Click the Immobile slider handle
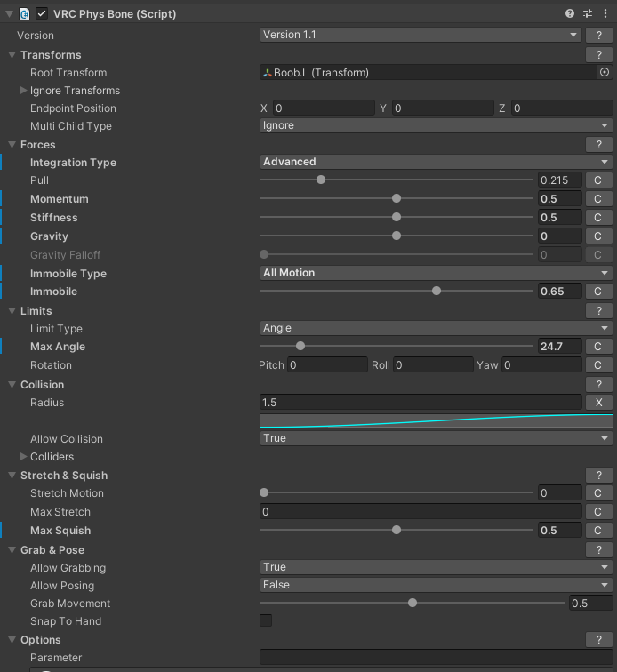Viewport: 617px width, 672px height. [437, 291]
